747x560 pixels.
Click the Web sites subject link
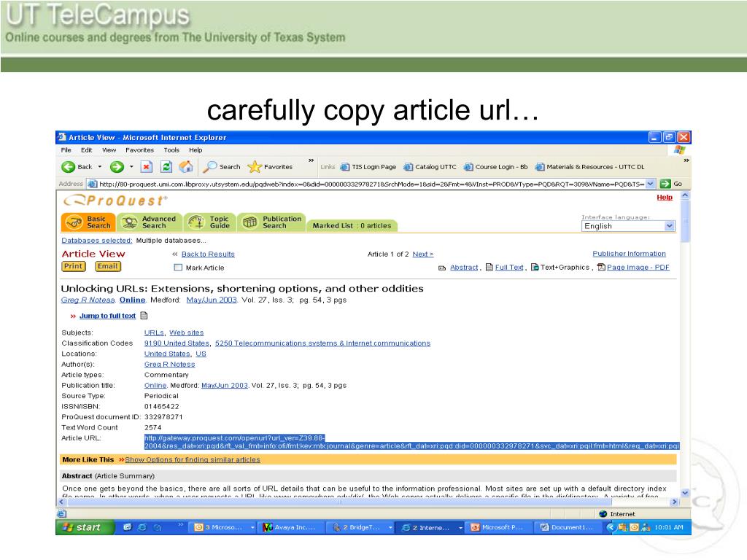[186, 332]
